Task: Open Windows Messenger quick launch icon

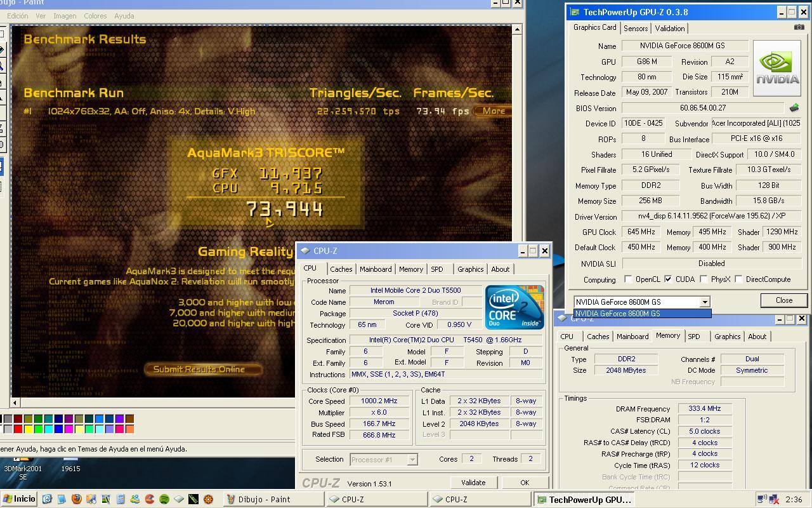Action: pyautogui.click(x=134, y=499)
